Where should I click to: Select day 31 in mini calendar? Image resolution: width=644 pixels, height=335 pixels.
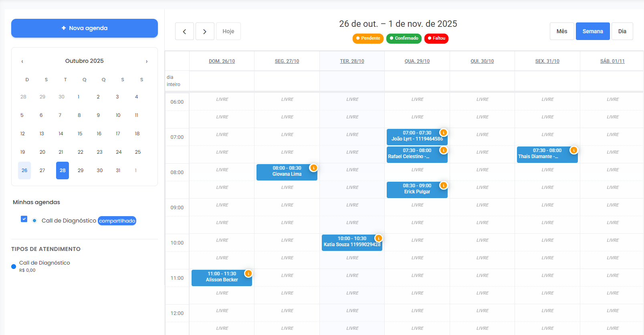click(x=118, y=171)
